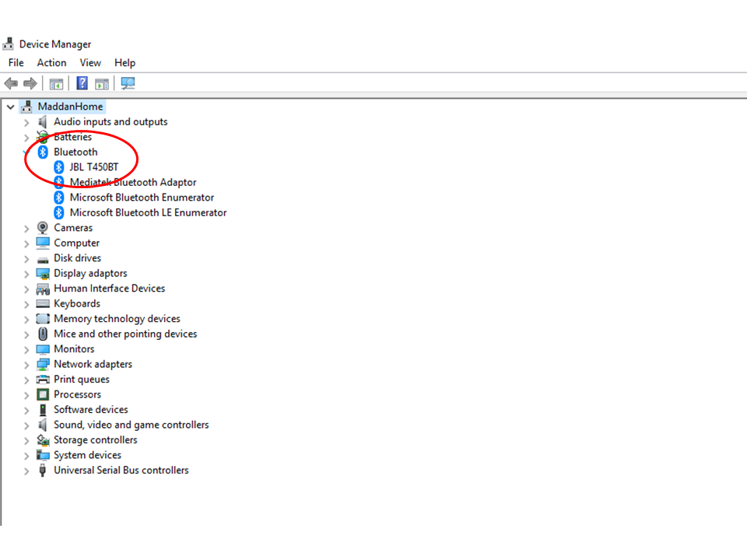This screenshot has height=560, width=747.
Task: Click the Human Interface Devices icon
Action: pos(43,289)
